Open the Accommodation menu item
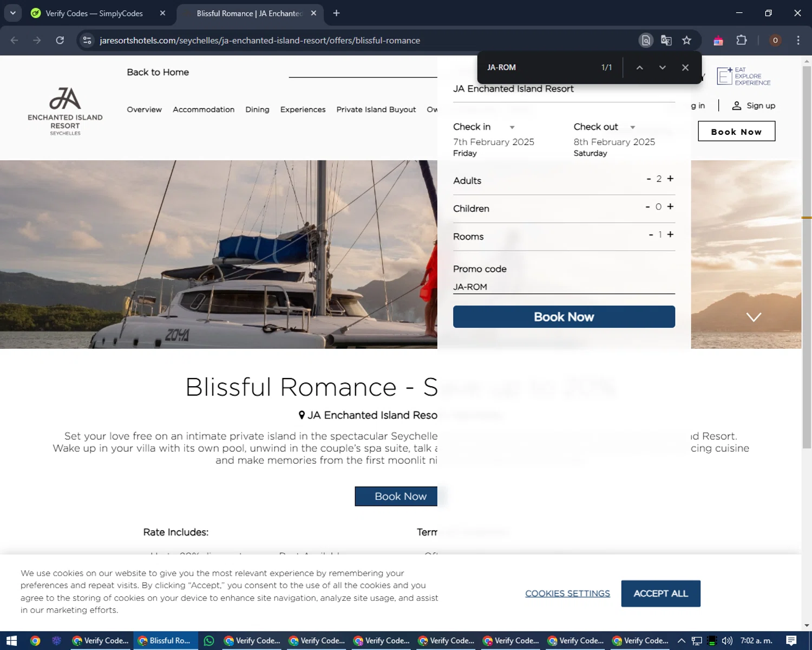 pyautogui.click(x=204, y=109)
